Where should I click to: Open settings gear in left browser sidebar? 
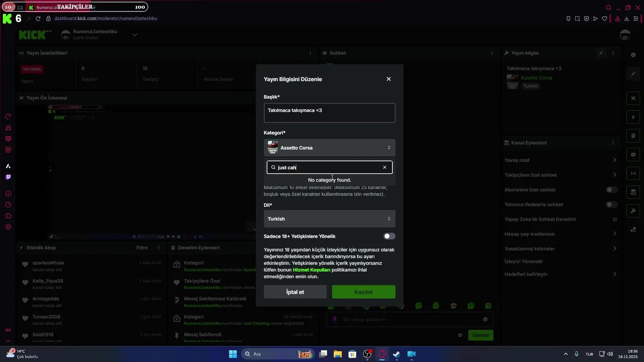[x=8, y=227]
